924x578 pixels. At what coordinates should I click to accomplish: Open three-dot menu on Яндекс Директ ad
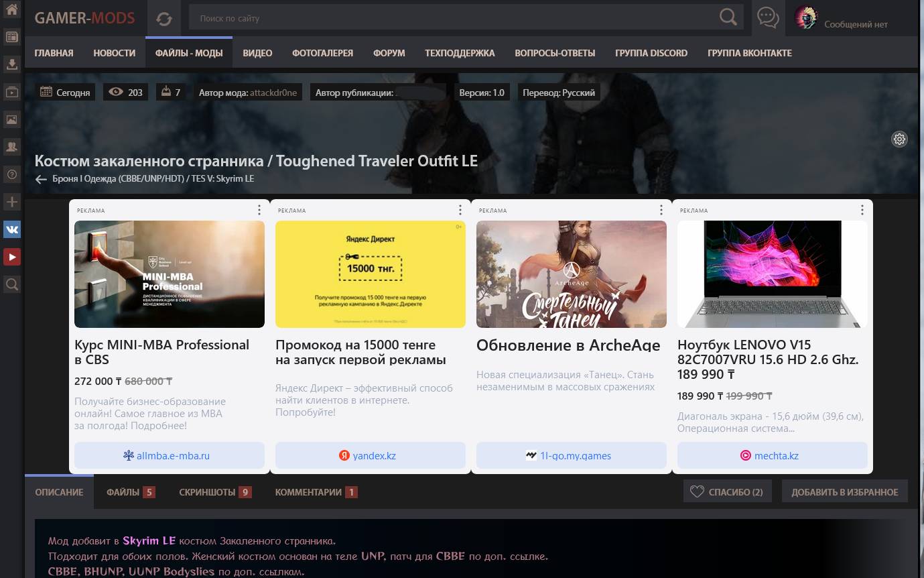(460, 210)
